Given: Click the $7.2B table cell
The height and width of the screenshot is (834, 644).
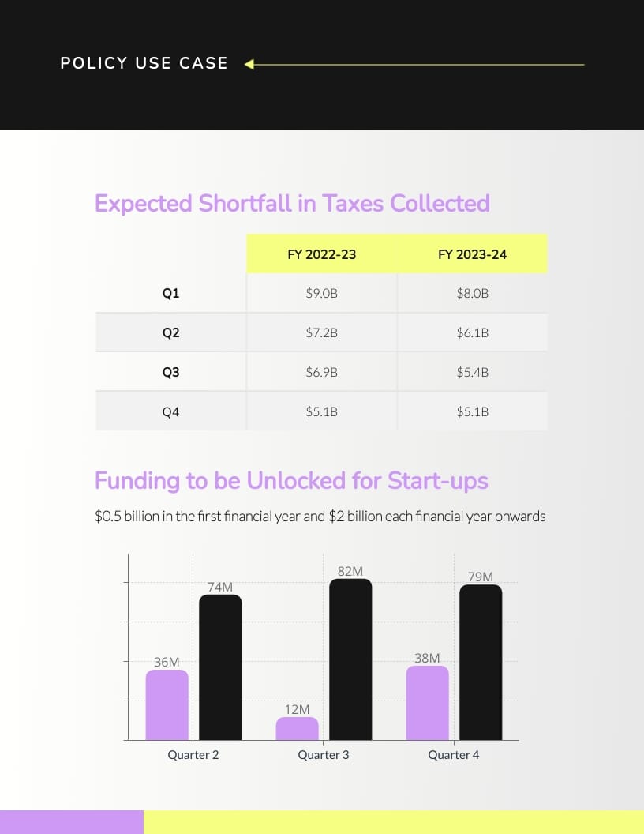Looking at the screenshot, I should 321,332.
